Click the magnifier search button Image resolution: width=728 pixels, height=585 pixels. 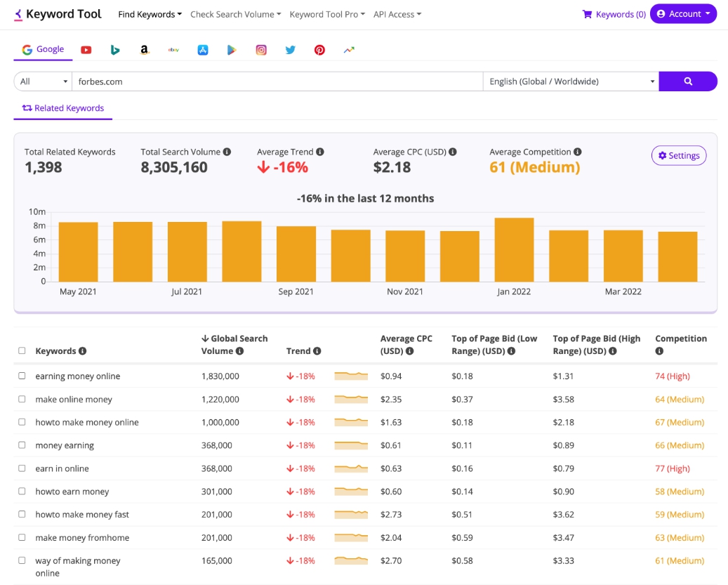(x=687, y=81)
